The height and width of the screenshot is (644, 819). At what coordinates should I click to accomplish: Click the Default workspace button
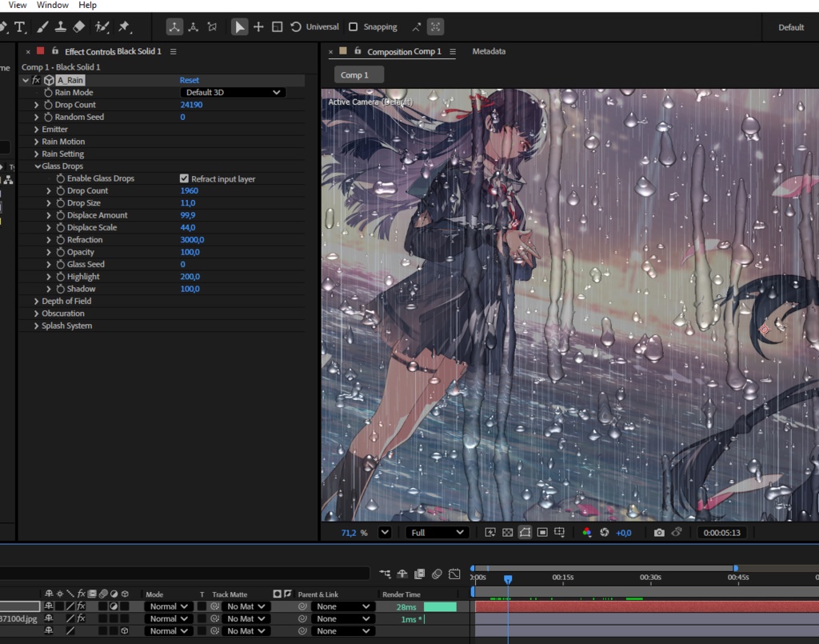(791, 27)
